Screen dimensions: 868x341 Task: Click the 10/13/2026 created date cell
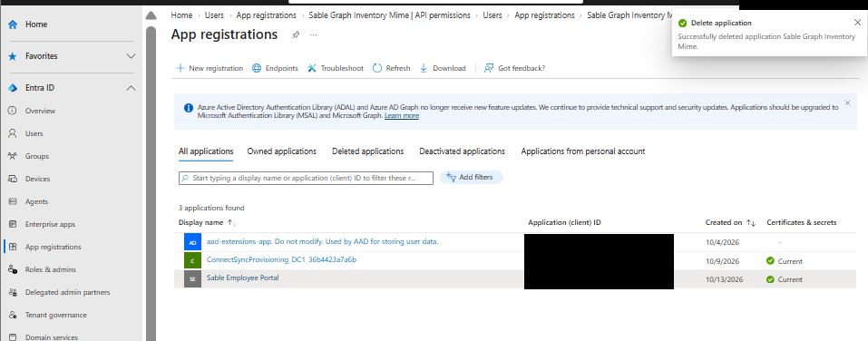coord(724,279)
